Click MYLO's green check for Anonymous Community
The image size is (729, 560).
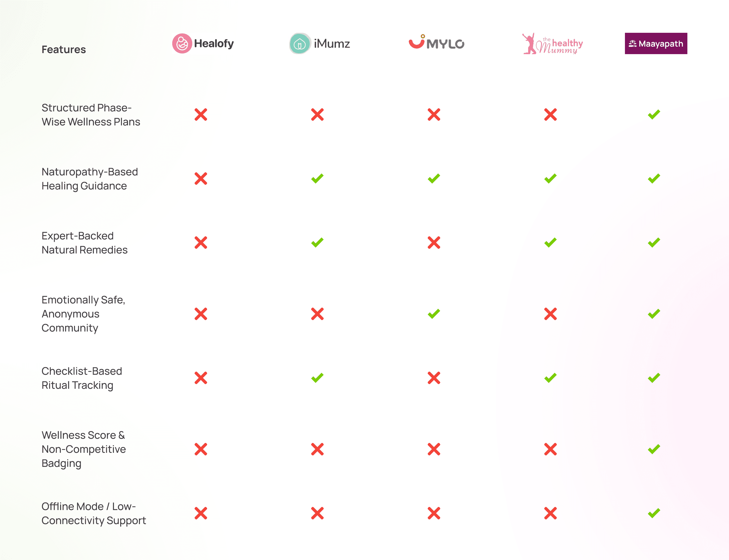click(434, 314)
